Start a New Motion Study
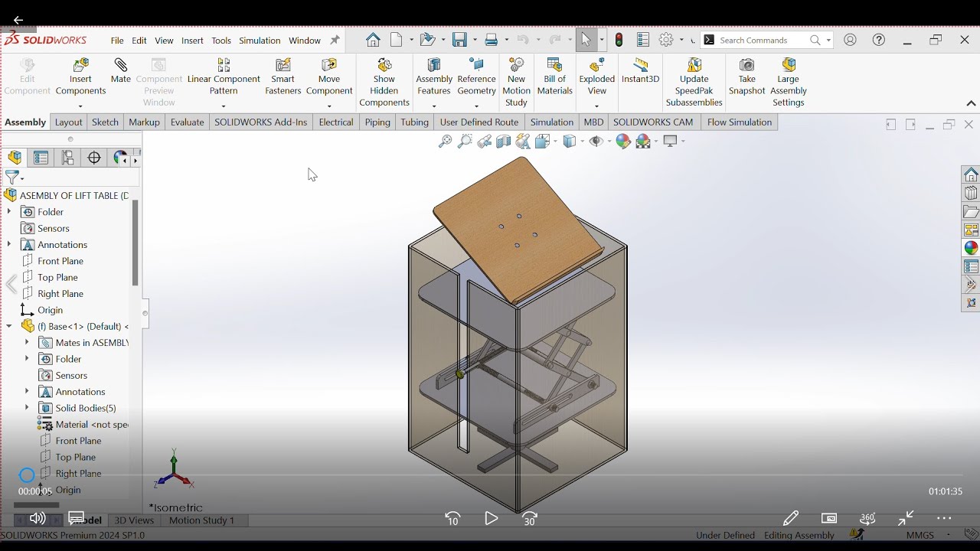Image resolution: width=980 pixels, height=551 pixels. [517, 65]
